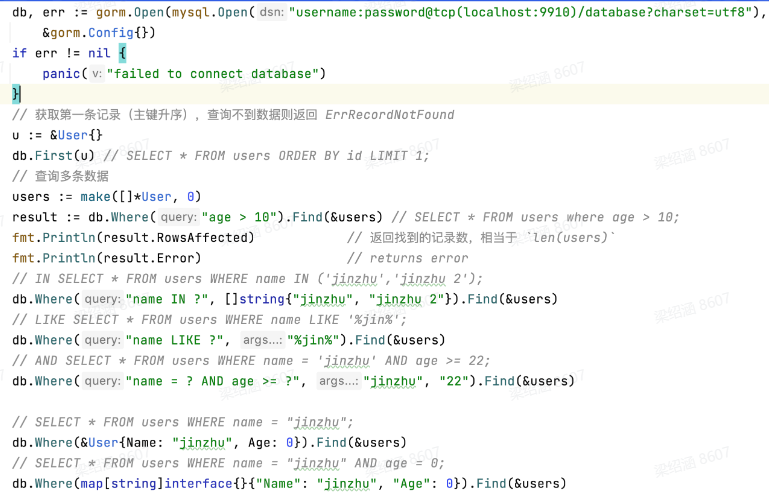Click the users := make([]*User, 0) line

point(107,196)
